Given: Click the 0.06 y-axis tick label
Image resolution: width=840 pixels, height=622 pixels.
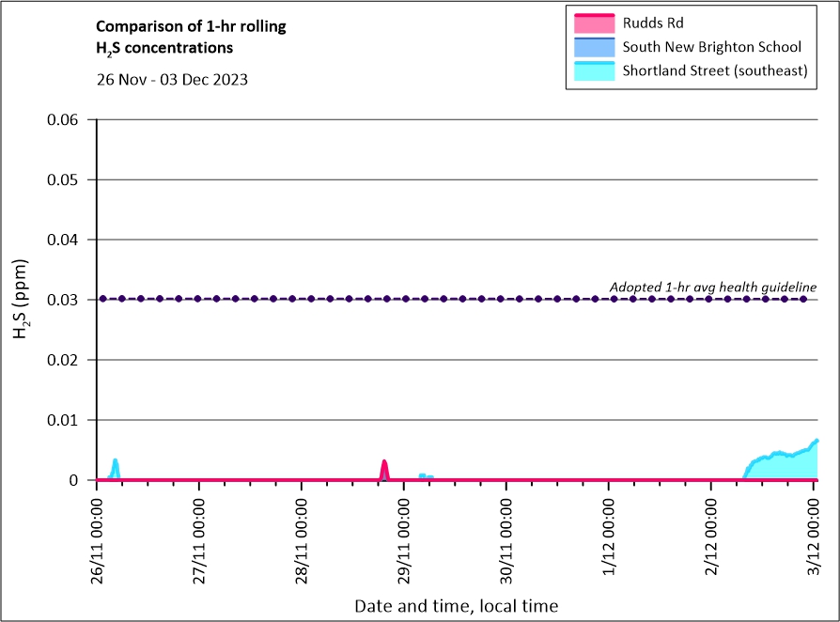Looking at the screenshot, I should [x=67, y=119].
